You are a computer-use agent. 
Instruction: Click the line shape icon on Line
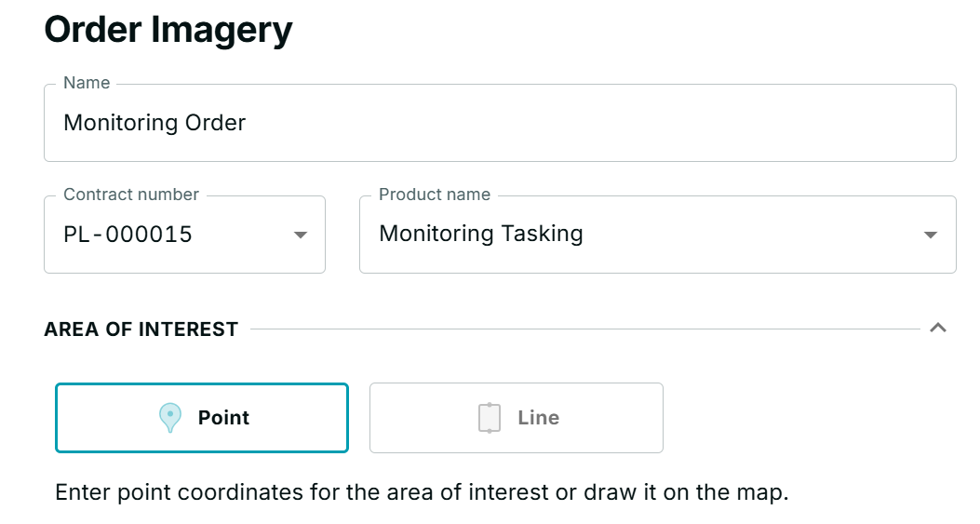(x=490, y=418)
